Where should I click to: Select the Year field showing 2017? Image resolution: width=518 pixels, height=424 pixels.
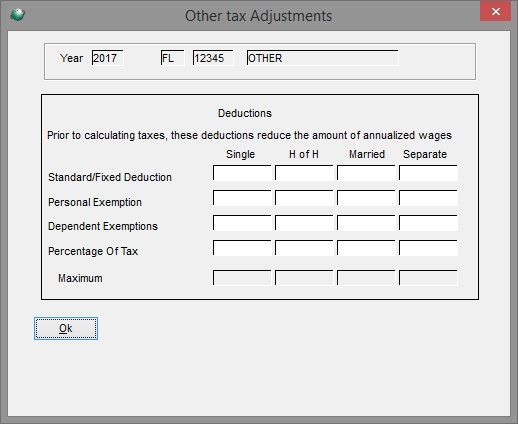click(108, 58)
